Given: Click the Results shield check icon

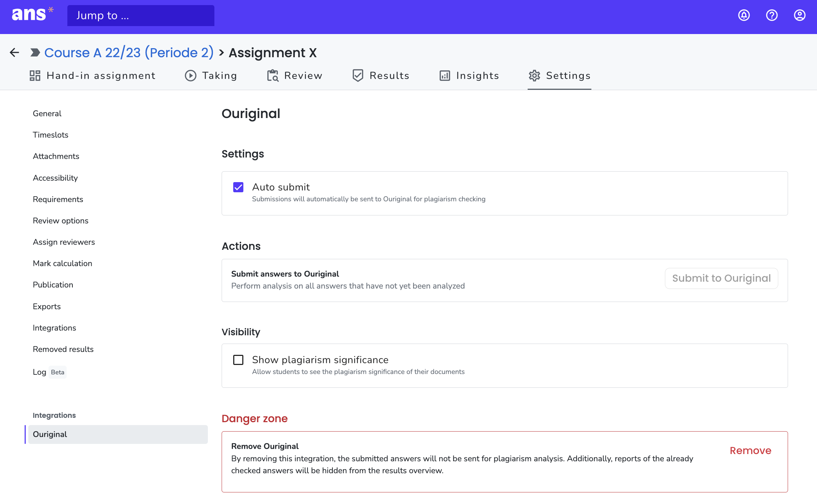Looking at the screenshot, I should pyautogui.click(x=358, y=75).
